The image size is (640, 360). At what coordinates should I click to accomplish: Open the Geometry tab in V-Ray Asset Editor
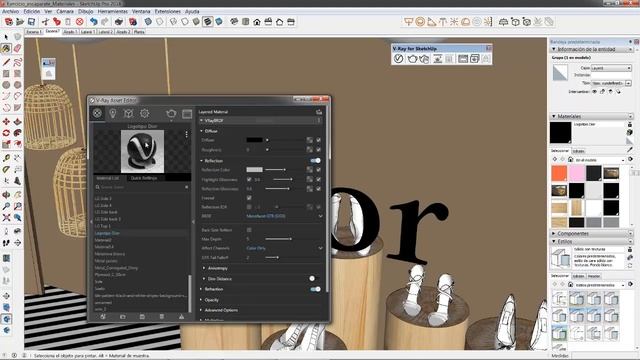(129, 113)
